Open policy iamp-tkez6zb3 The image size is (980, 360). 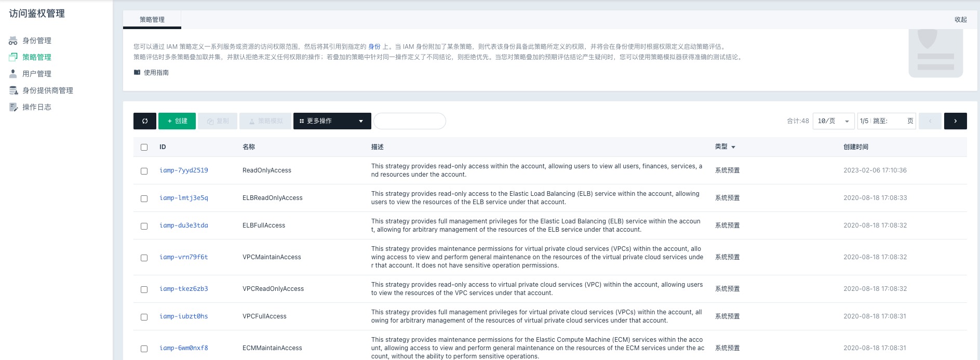tap(184, 289)
